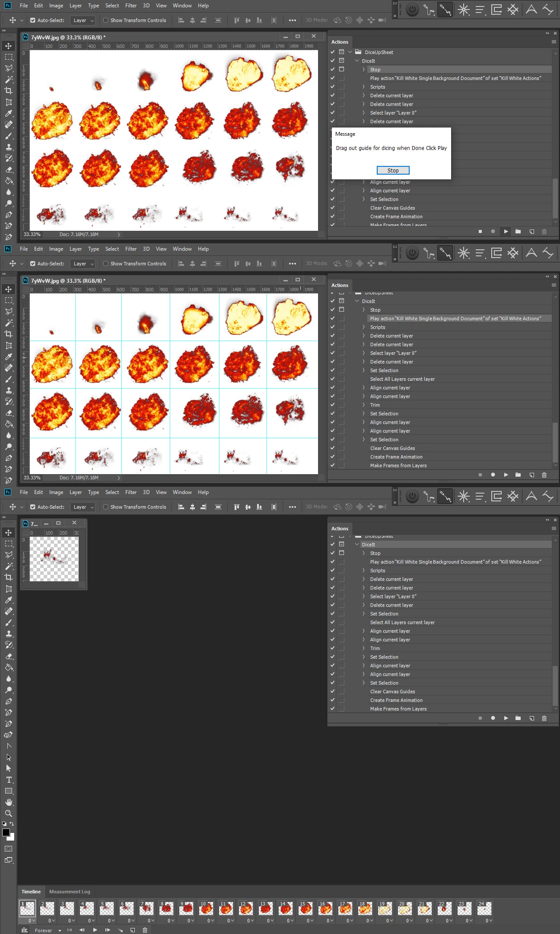The width and height of the screenshot is (560, 934).
Task: Select the Clear Canvas Guides step in the cyan guides window
Action: pyautogui.click(x=392, y=448)
